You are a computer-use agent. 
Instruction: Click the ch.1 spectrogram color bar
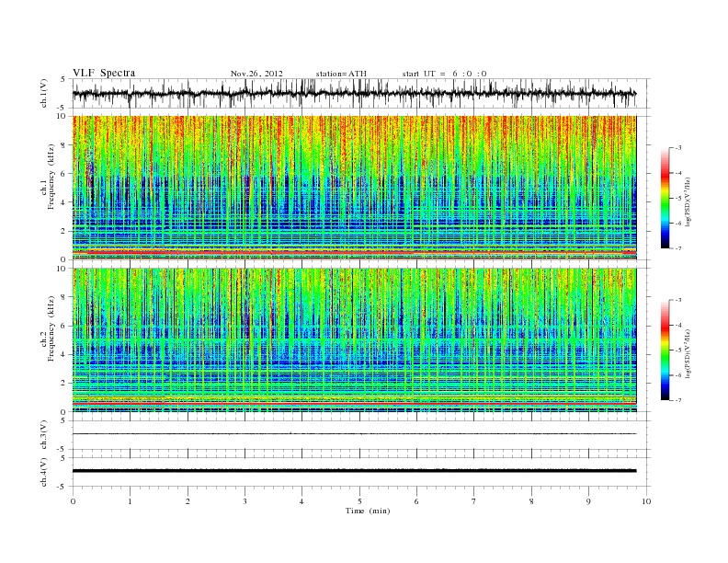[665, 198]
